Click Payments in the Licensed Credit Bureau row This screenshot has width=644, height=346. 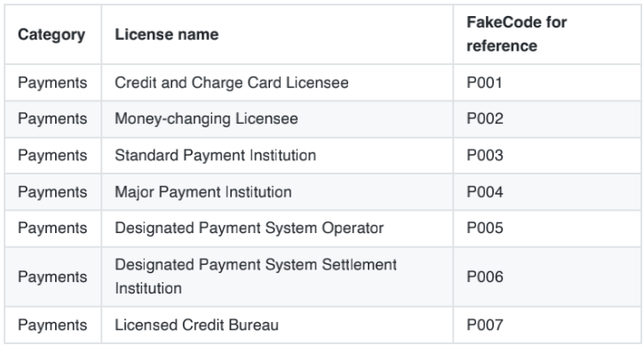click(52, 326)
